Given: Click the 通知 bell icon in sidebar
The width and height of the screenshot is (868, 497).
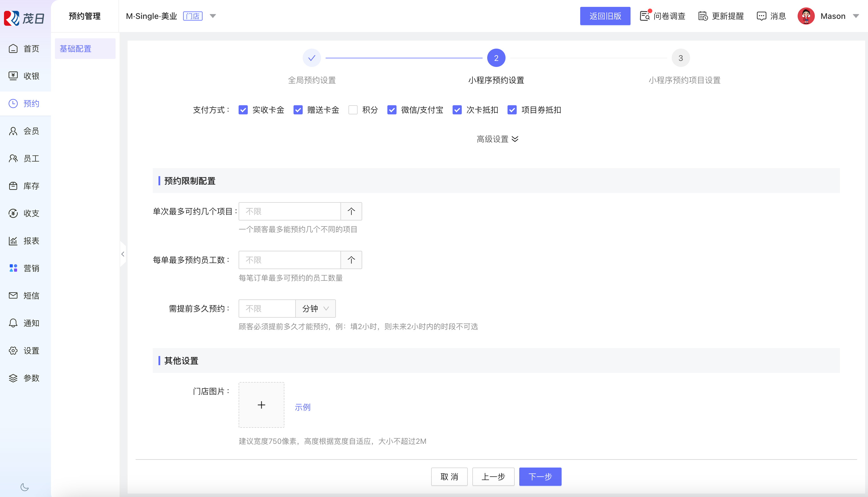Looking at the screenshot, I should click(13, 323).
